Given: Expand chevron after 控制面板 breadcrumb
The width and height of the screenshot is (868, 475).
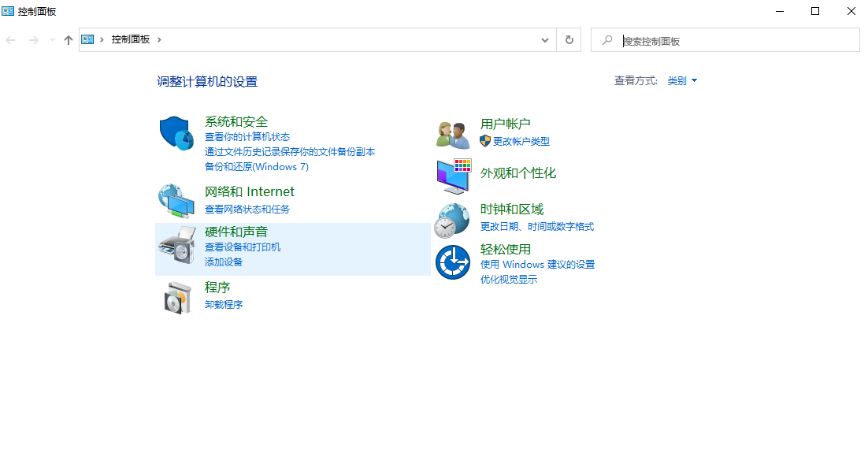Looking at the screenshot, I should coord(159,39).
